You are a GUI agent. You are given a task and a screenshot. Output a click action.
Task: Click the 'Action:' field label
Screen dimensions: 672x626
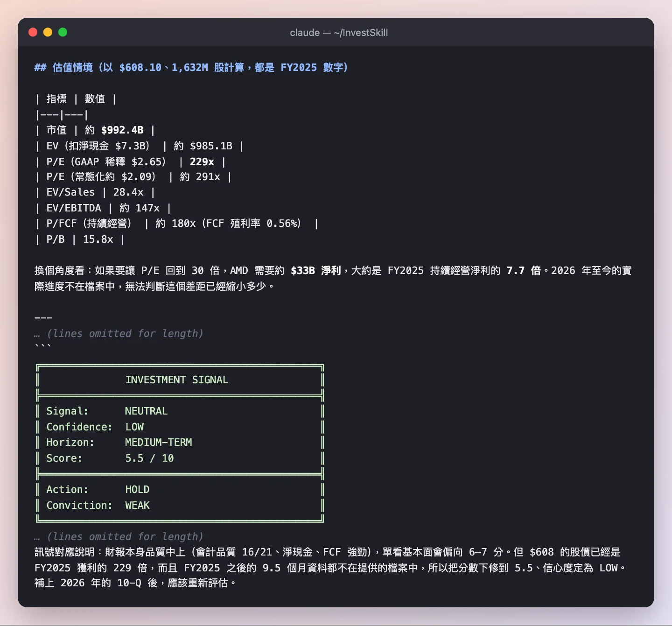(67, 490)
